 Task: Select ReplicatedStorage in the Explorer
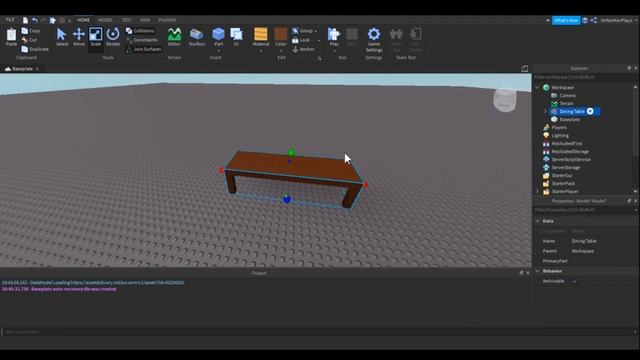tap(570, 151)
